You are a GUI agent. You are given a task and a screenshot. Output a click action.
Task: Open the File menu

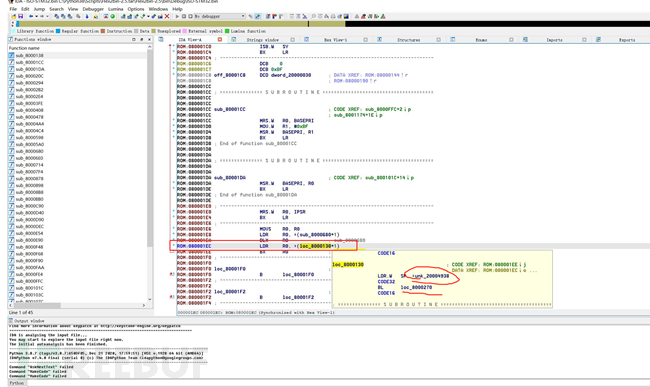tap(13, 9)
